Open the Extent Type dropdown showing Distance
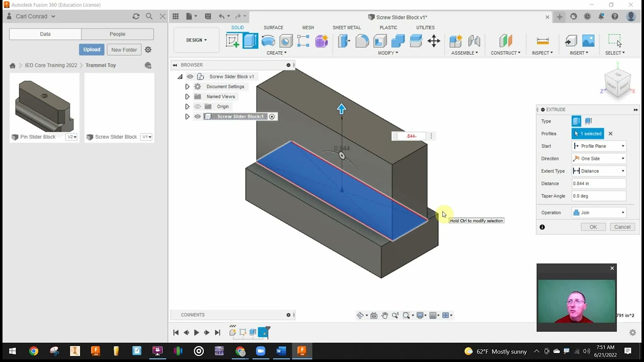The image size is (644, 362). [x=599, y=171]
